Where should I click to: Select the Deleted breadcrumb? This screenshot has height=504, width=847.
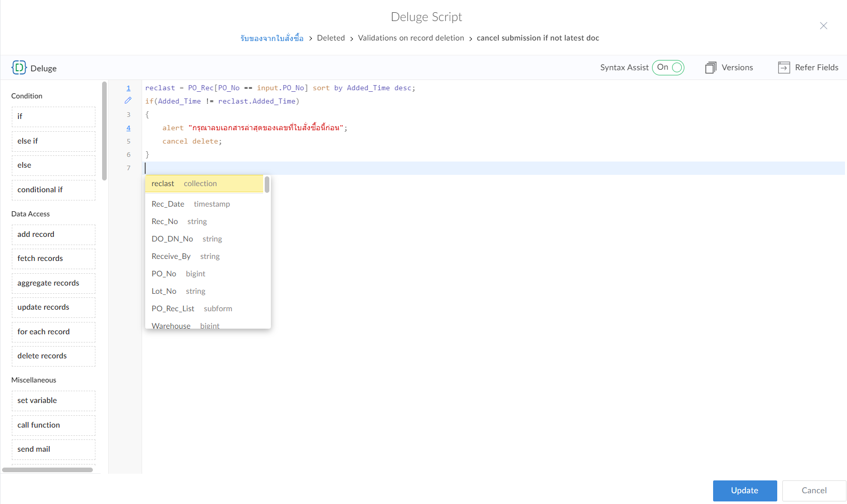coord(331,38)
